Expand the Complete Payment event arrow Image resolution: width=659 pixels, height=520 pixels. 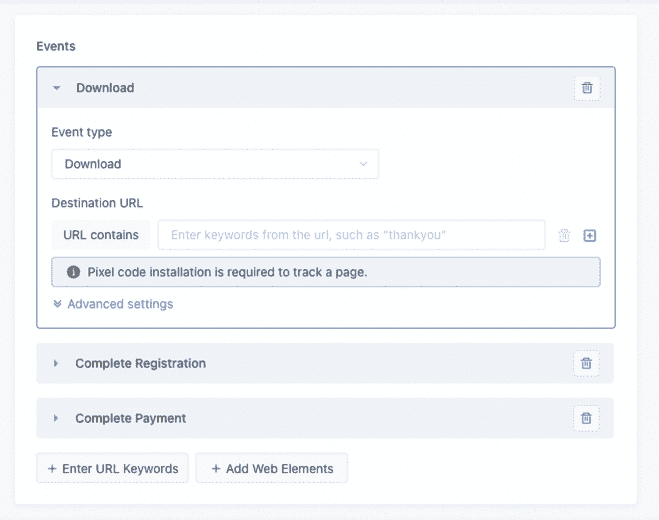(x=55, y=418)
